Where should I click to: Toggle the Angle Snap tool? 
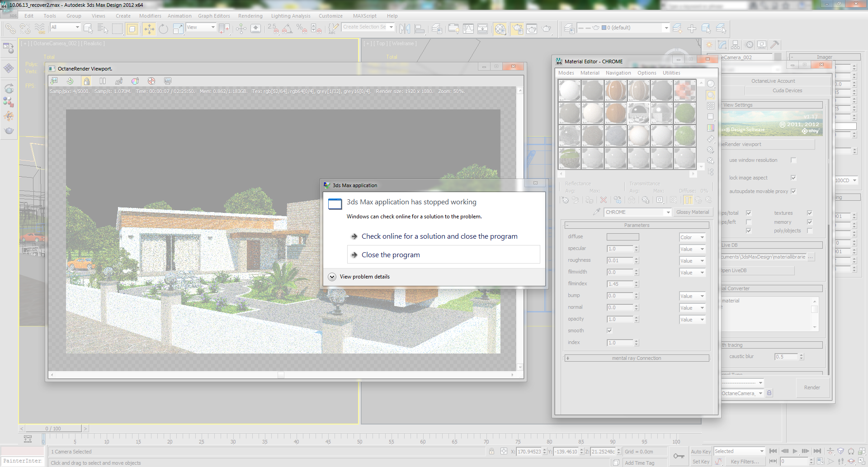[x=287, y=29]
